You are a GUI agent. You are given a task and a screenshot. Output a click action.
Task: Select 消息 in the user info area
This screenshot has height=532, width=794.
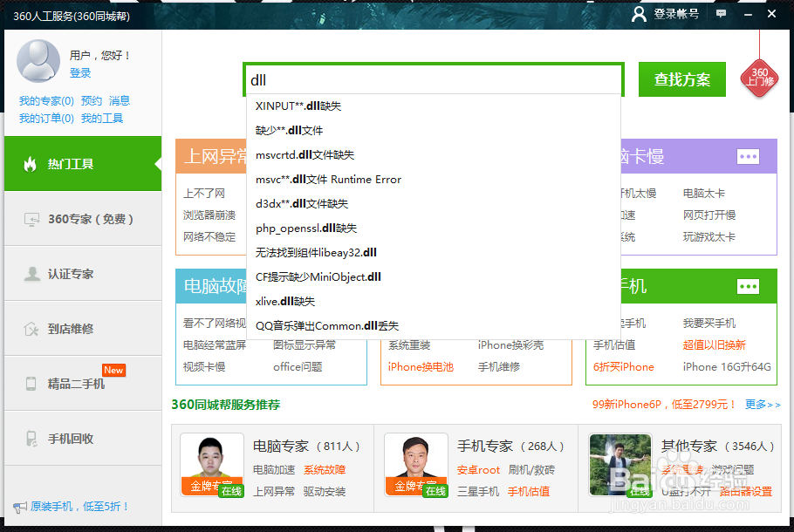point(120,100)
